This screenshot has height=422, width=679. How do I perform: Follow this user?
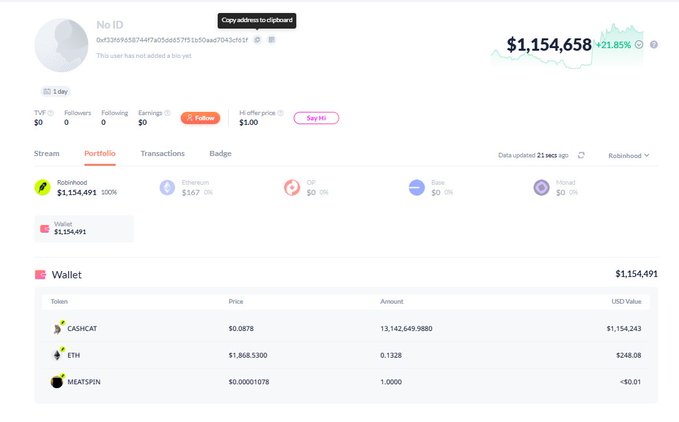click(200, 118)
